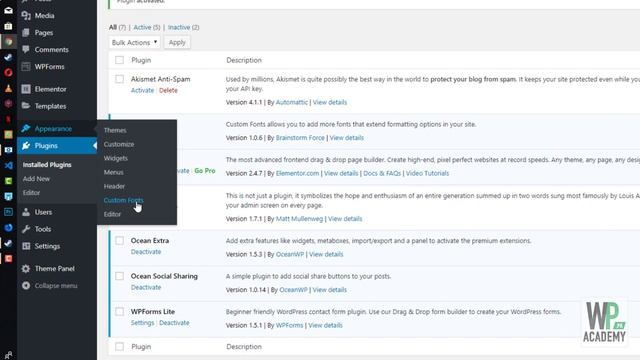Open VLC media player from taskbar
Screen dimensions: 640x360
(x=8, y=88)
